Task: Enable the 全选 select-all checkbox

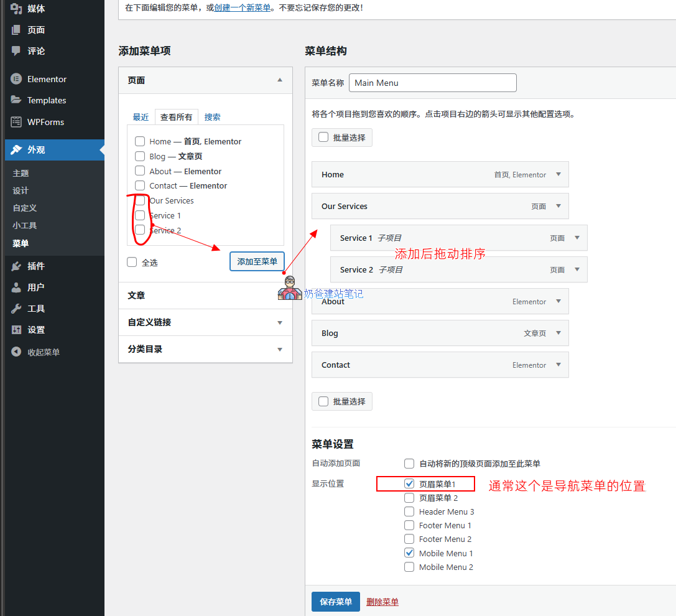Action: point(131,262)
